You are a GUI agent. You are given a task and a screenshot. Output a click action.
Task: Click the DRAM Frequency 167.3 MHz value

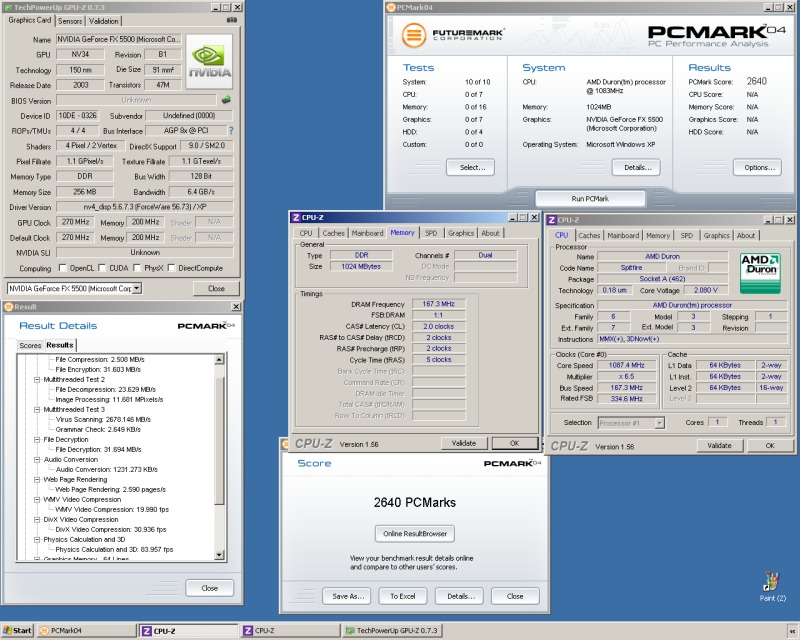(x=438, y=304)
